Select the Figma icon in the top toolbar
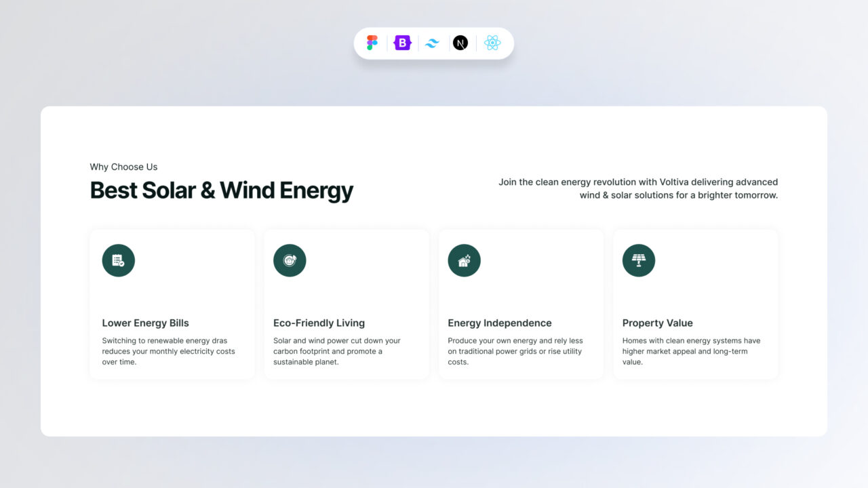The image size is (868, 488). coord(372,42)
